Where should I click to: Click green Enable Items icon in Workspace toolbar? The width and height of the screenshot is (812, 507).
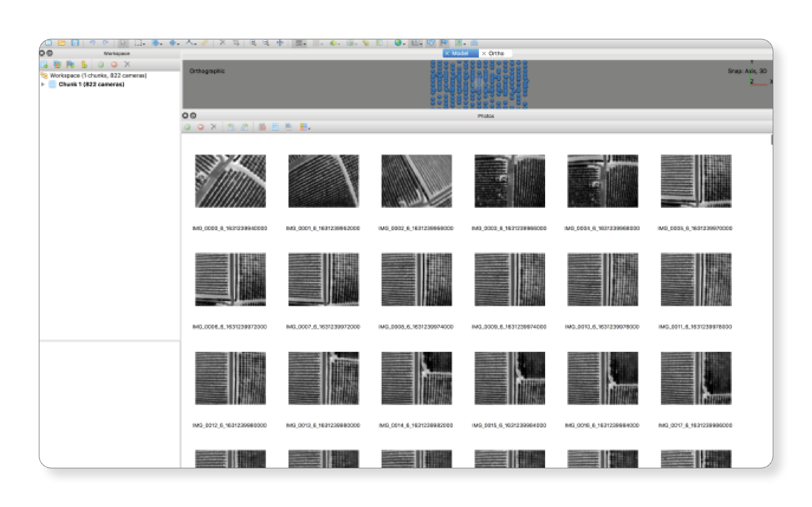pos(101,64)
